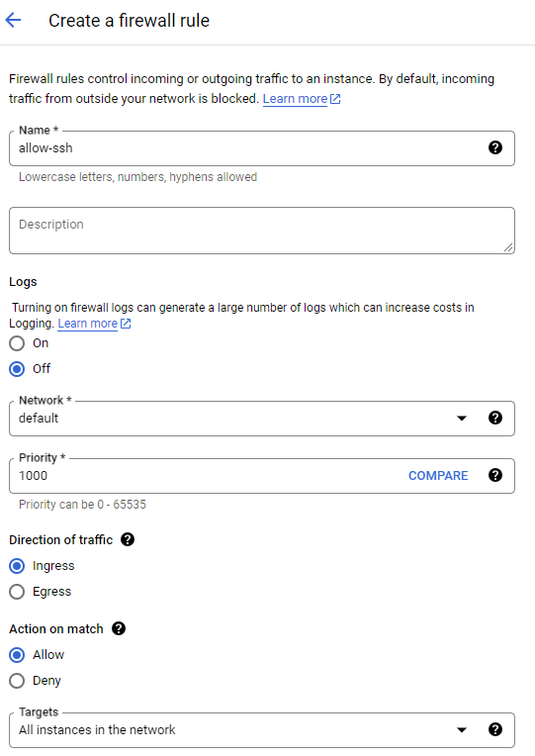535x756 pixels.
Task: Click the COMPARE priority button
Action: point(438,475)
